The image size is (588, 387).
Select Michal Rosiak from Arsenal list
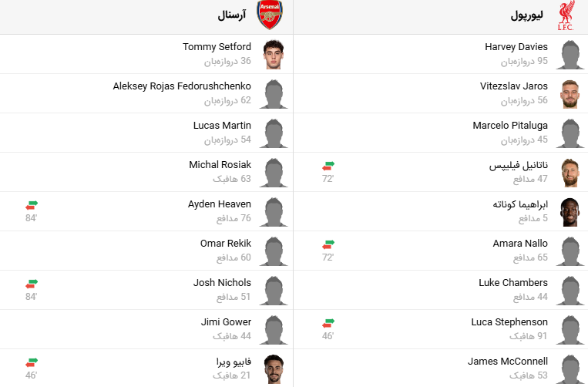click(220, 165)
